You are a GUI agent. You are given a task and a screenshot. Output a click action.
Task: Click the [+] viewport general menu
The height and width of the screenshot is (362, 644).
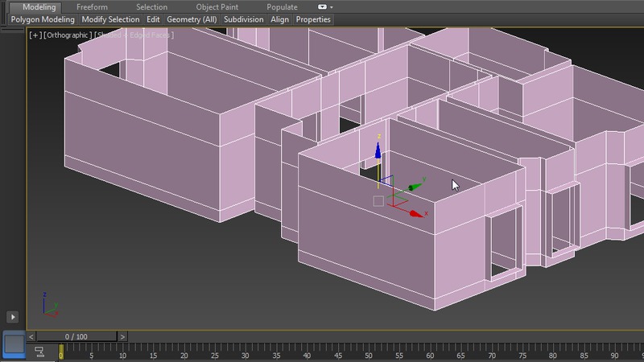pos(35,35)
